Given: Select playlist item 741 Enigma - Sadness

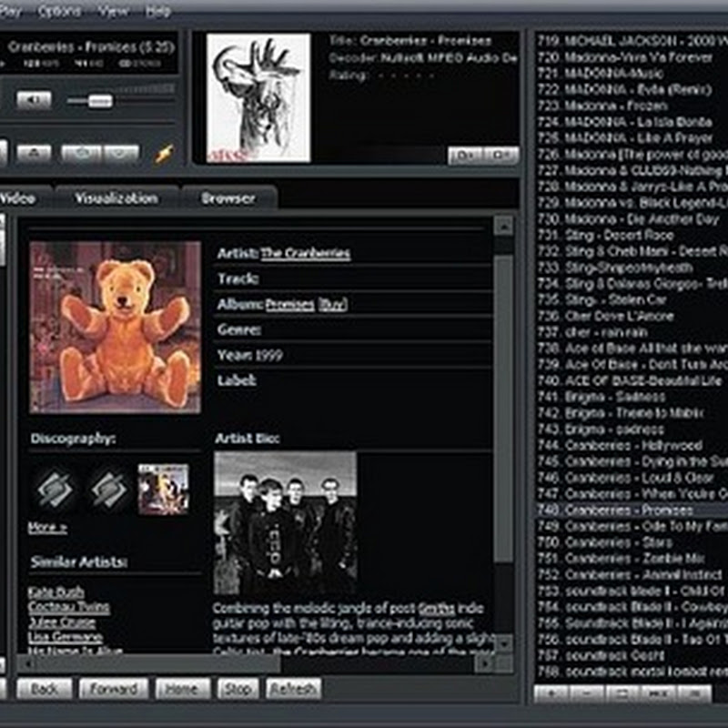Looking at the screenshot, I should [632, 397].
